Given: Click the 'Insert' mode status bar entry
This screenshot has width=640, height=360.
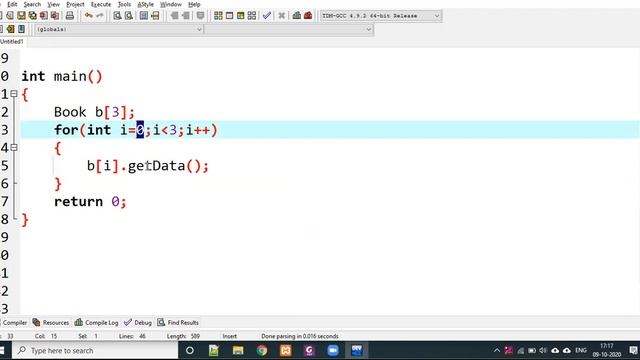Looking at the screenshot, I should click(229, 336).
